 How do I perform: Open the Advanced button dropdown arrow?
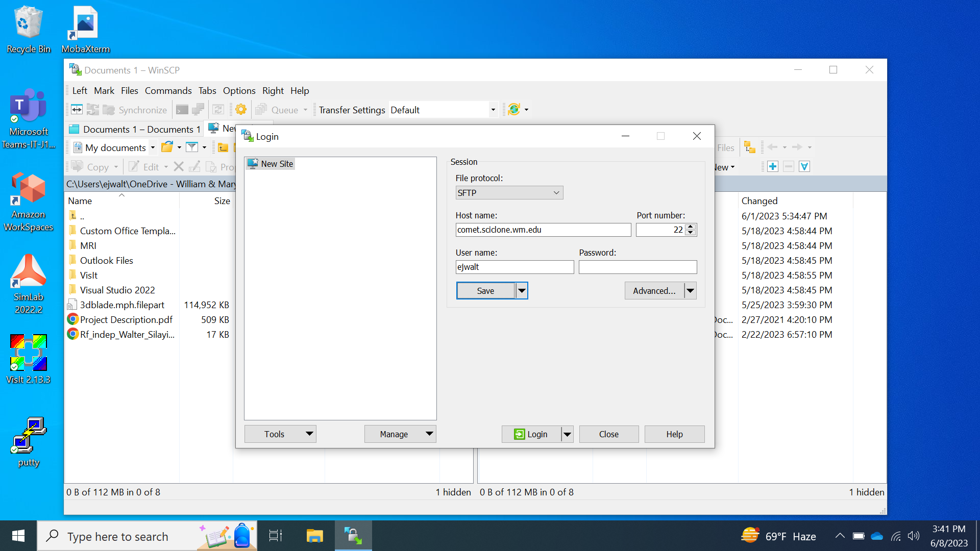pos(690,291)
